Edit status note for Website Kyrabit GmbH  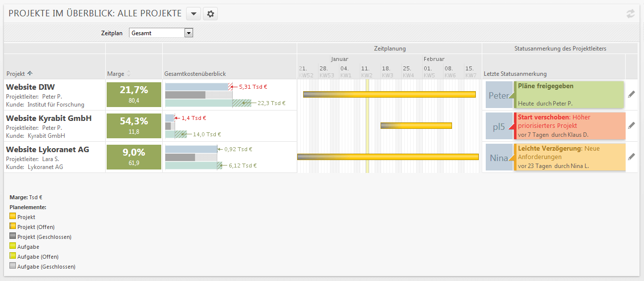(x=631, y=125)
